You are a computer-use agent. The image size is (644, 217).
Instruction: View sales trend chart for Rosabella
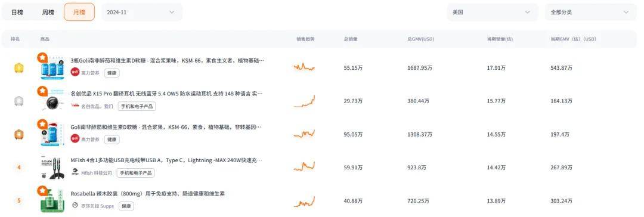[304, 201]
